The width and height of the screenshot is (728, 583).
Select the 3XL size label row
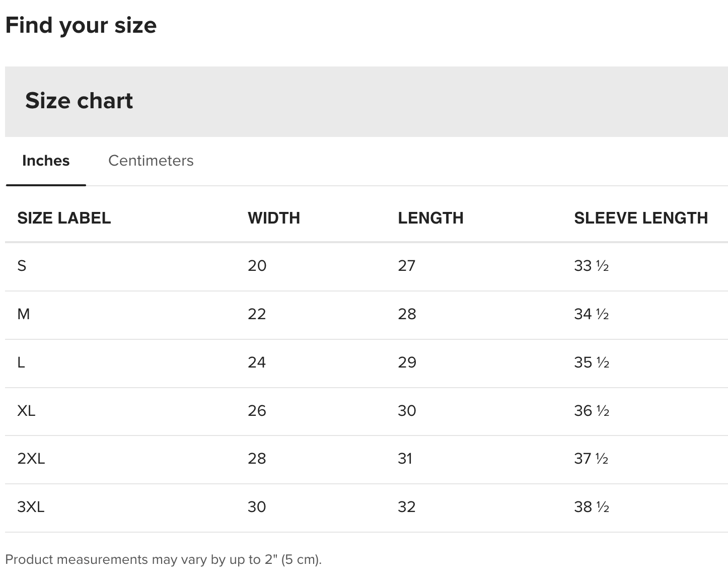[x=31, y=507]
